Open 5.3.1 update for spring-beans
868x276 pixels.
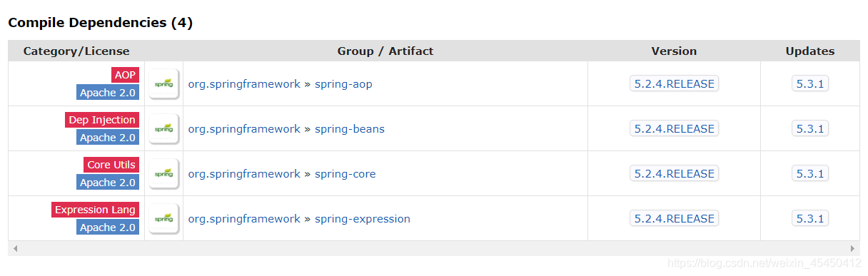click(x=810, y=128)
